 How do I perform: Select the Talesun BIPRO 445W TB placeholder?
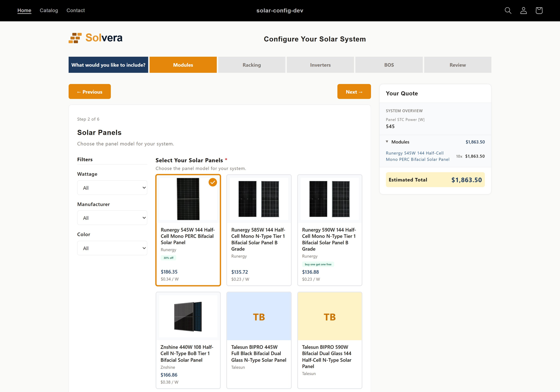coord(259,316)
